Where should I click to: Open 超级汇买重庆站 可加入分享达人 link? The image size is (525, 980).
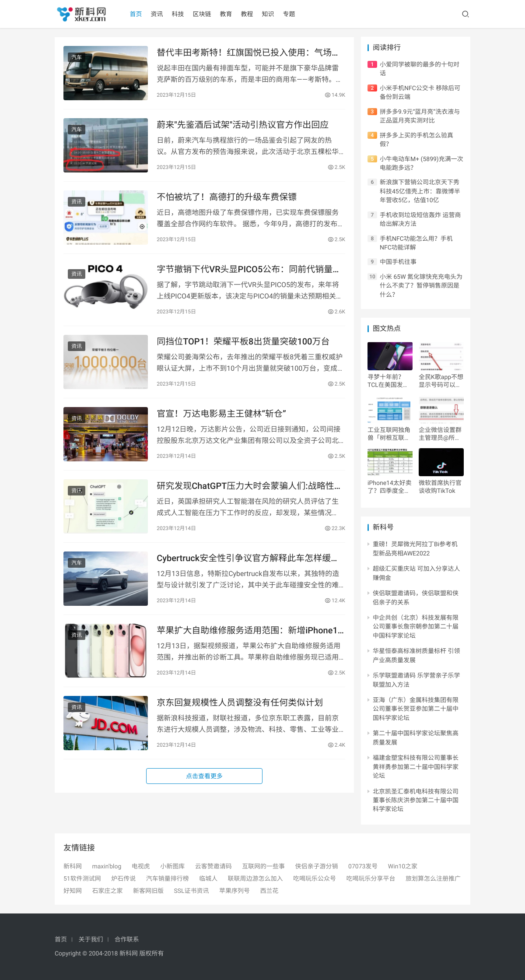tap(416, 573)
